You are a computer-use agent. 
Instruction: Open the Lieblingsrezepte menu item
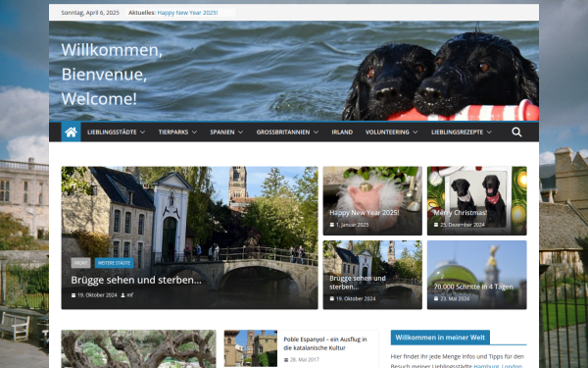point(457,132)
